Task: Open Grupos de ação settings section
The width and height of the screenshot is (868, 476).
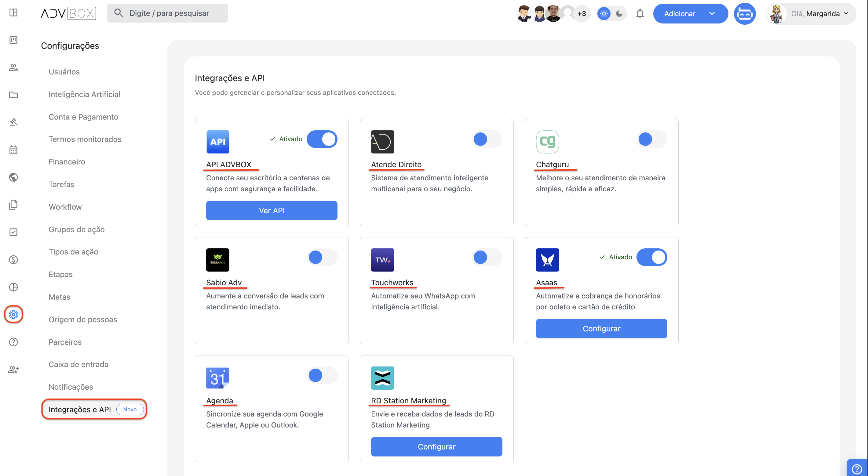Action: (76, 229)
